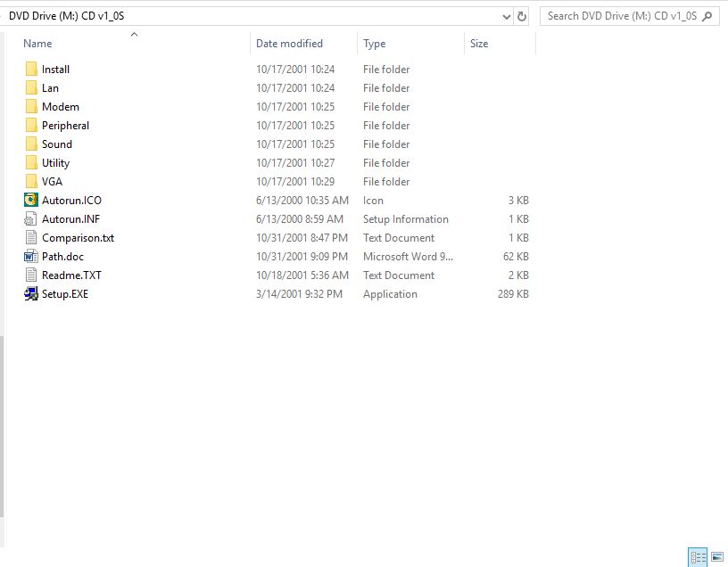Select the Autorun.INF setup information icon

(31, 219)
